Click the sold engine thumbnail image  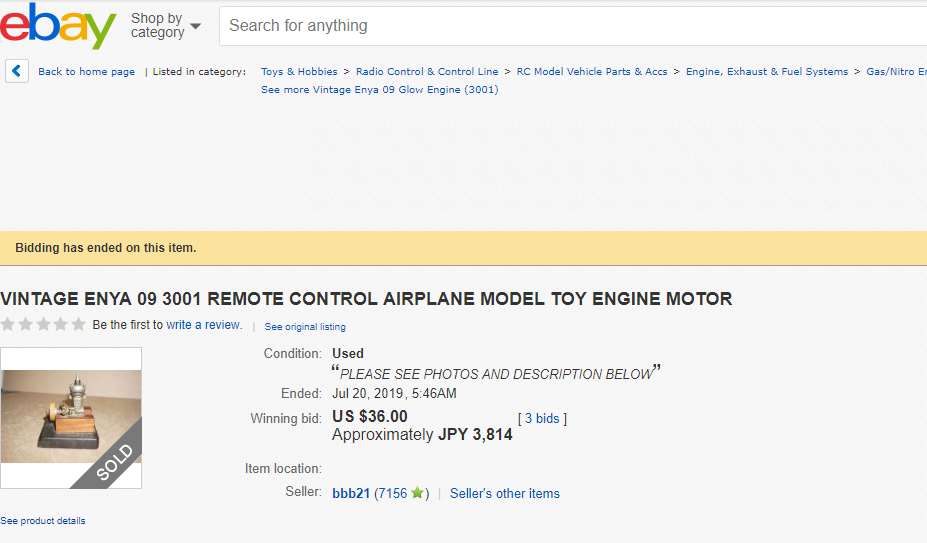71,418
